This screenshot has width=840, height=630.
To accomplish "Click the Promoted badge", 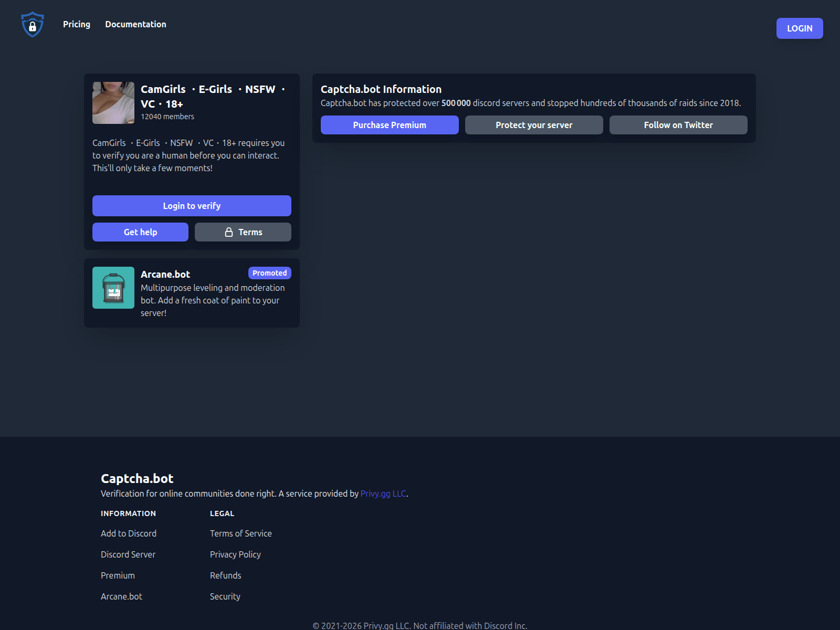I will [270, 273].
